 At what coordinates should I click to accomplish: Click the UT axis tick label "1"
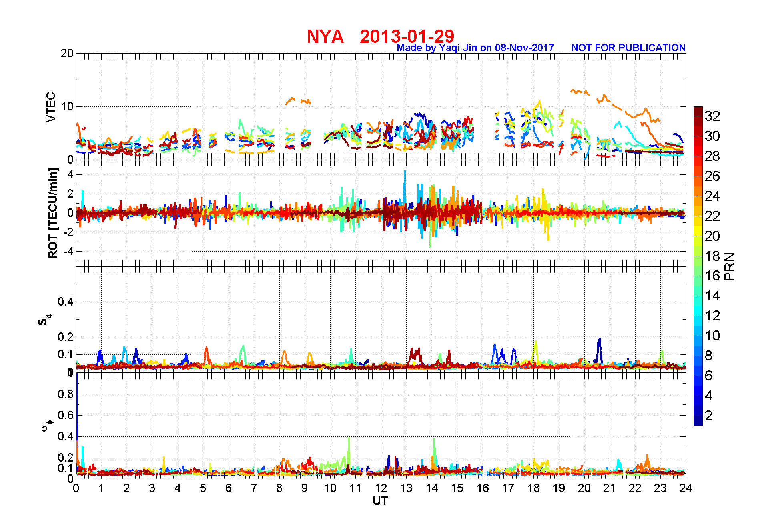pyautogui.click(x=101, y=488)
